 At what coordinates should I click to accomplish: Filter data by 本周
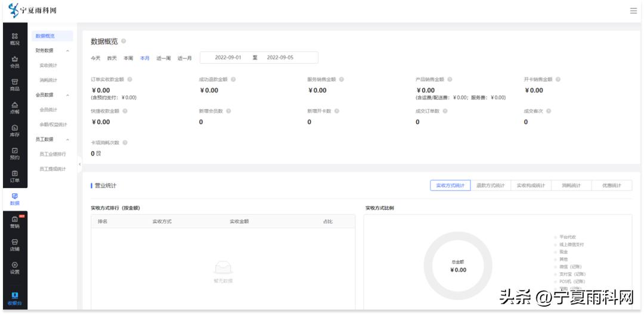point(129,58)
